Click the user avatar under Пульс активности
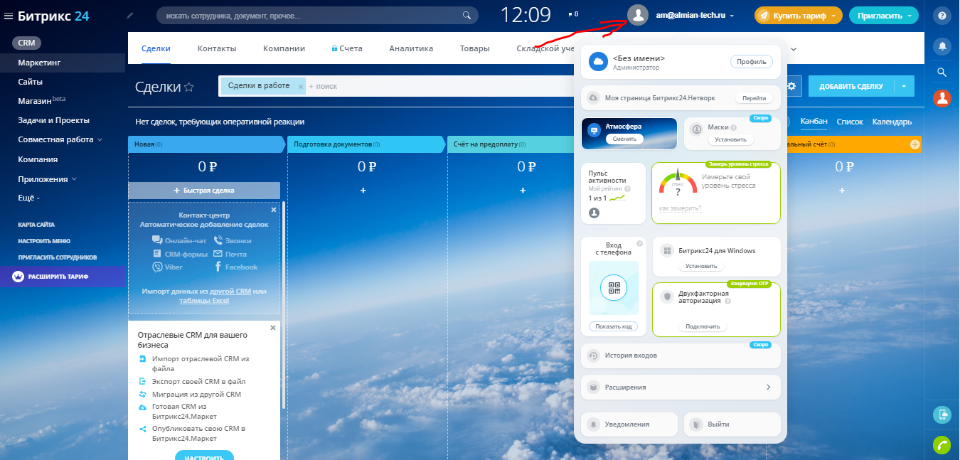Screen dimensions: 960x460 tap(594, 213)
